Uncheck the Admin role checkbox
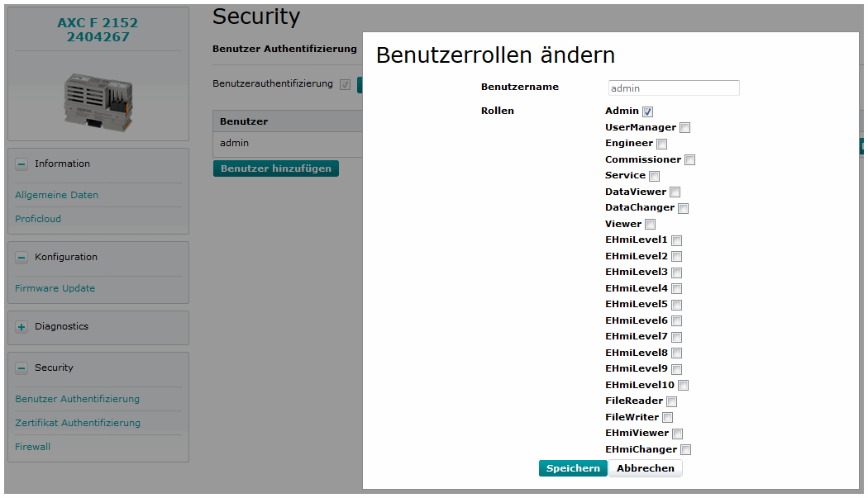 coord(648,111)
